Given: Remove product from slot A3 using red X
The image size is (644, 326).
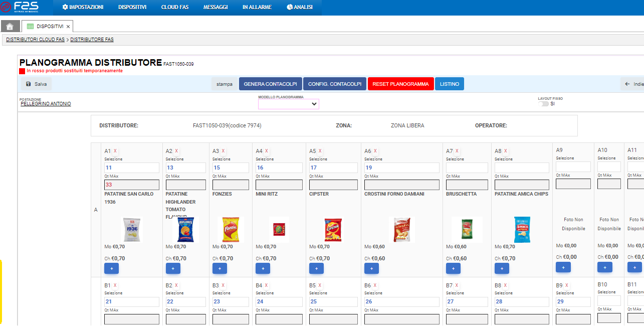Looking at the screenshot, I should tap(223, 151).
